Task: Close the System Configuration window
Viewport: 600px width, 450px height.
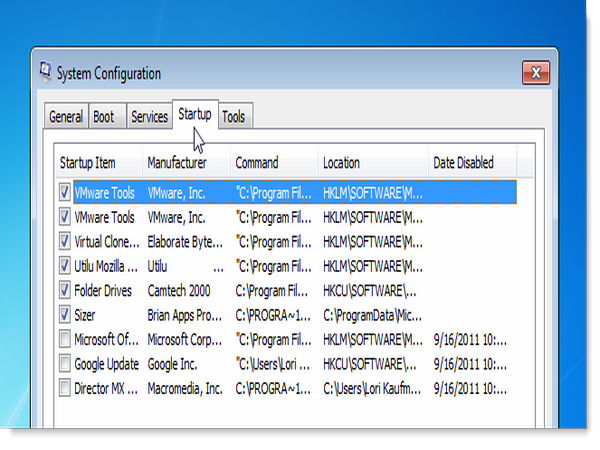Action: (536, 73)
